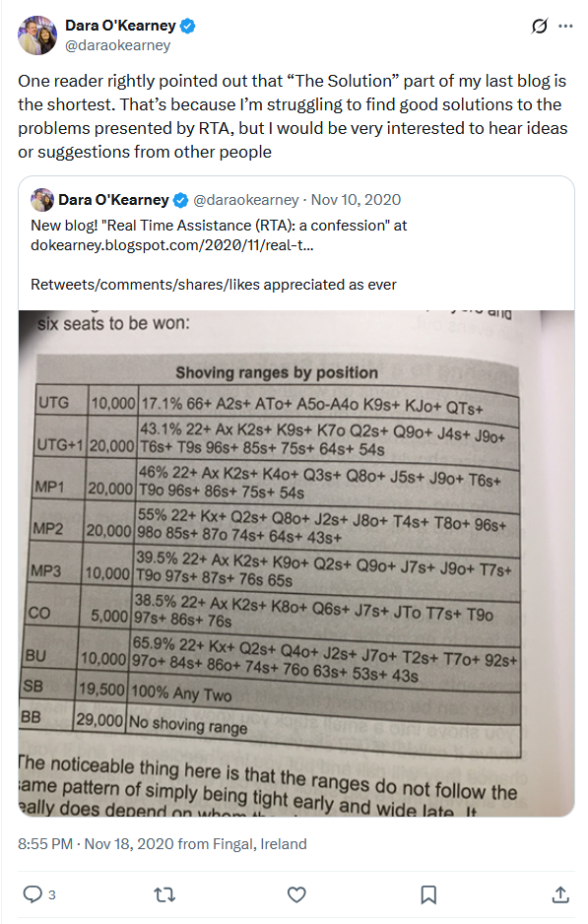Toggle the bookmark state

click(x=428, y=894)
